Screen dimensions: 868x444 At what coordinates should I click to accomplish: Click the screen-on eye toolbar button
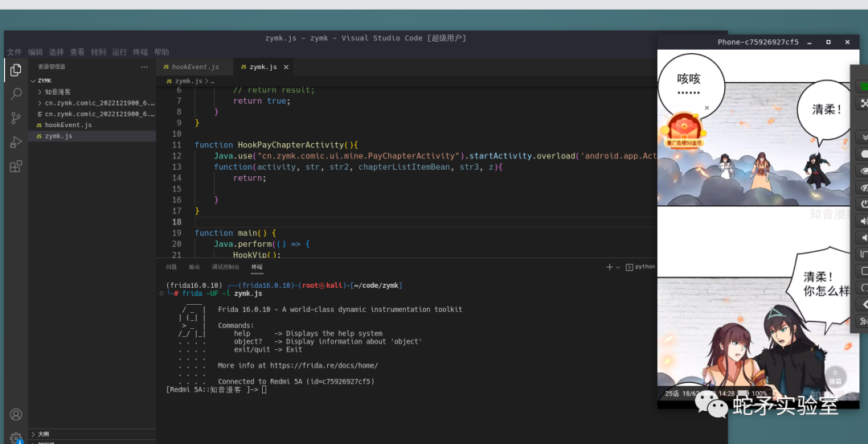click(x=862, y=171)
